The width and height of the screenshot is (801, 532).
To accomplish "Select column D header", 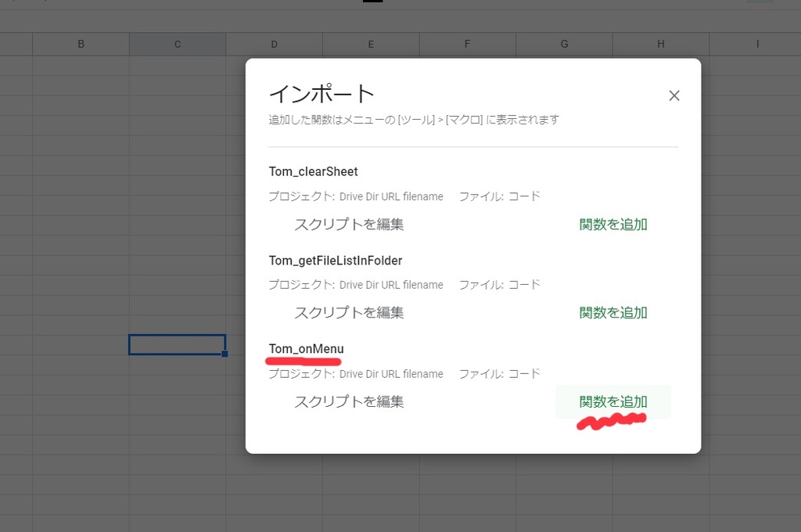I will pyautogui.click(x=274, y=45).
